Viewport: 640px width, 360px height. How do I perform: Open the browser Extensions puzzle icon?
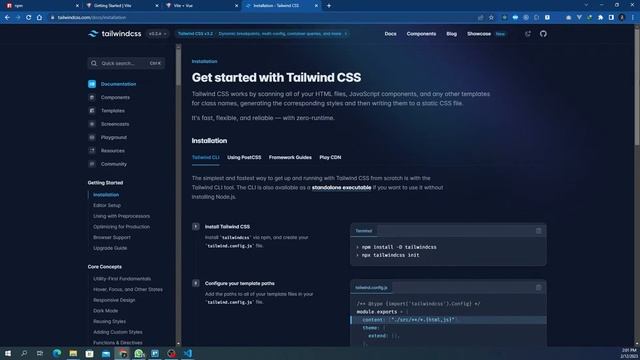pyautogui.click(x=600, y=18)
